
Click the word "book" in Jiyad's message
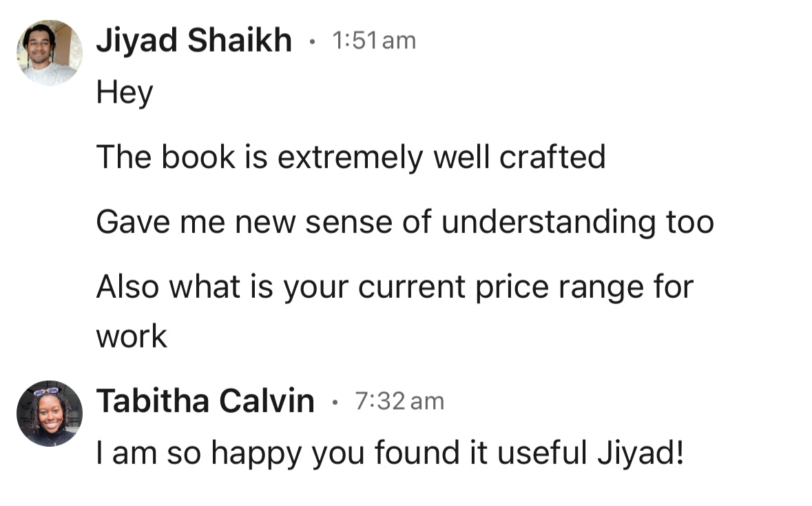[x=196, y=157]
